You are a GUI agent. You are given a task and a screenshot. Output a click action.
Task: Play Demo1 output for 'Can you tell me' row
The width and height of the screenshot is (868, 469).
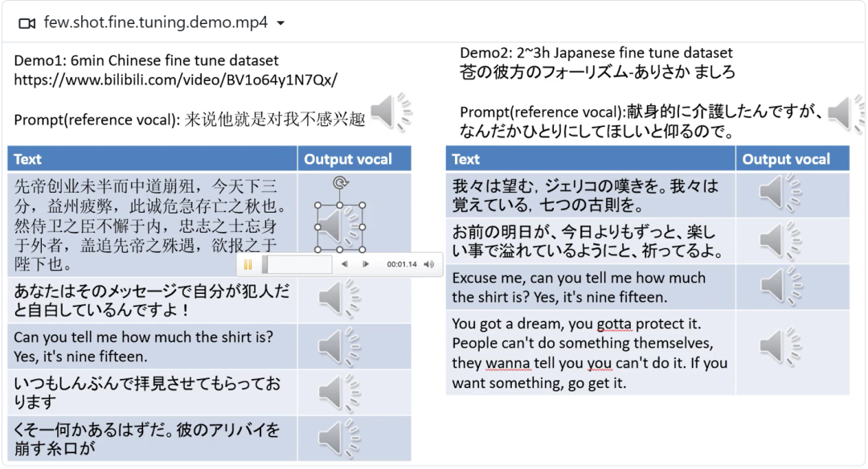pos(339,346)
